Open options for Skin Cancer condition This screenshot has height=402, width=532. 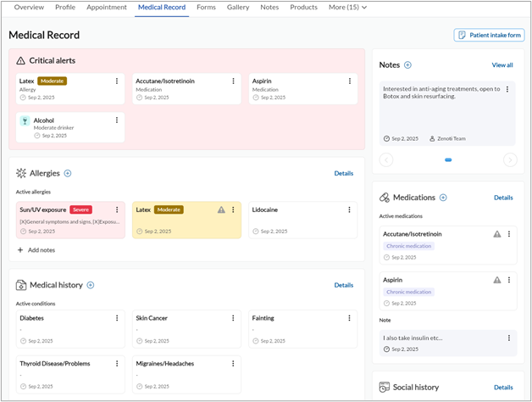point(233,318)
